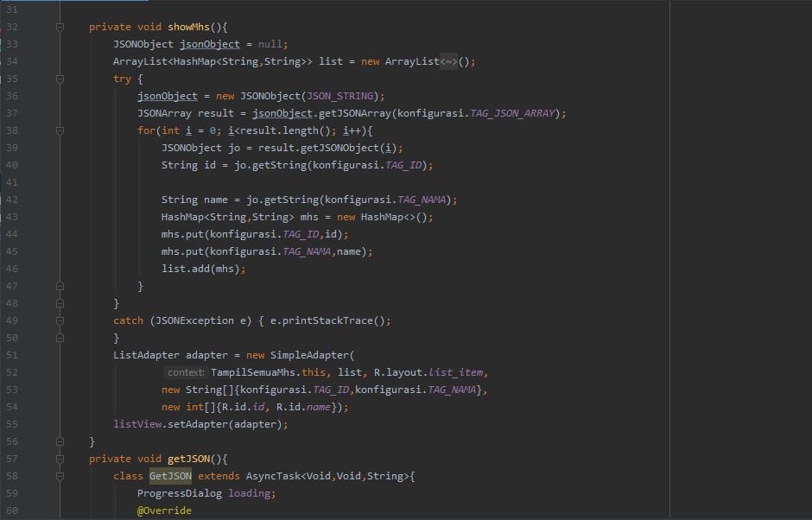The image size is (812, 520).
Task: Click TampilSemuaMhs.this on line 52
Action: [268, 372]
